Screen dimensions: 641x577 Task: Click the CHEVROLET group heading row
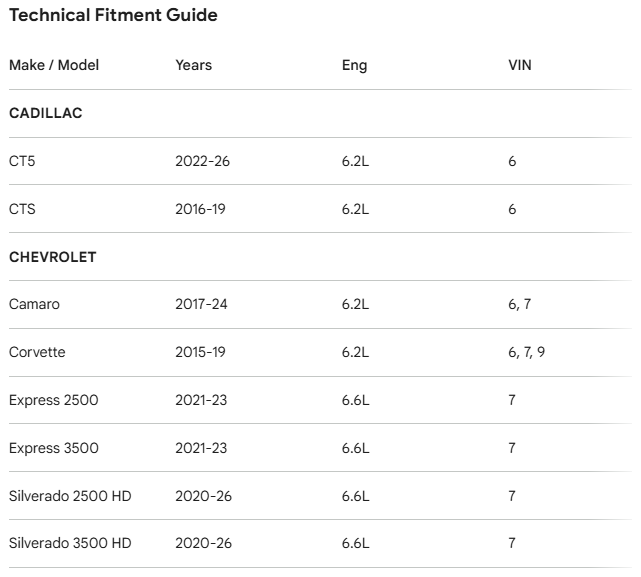pyautogui.click(x=52, y=257)
